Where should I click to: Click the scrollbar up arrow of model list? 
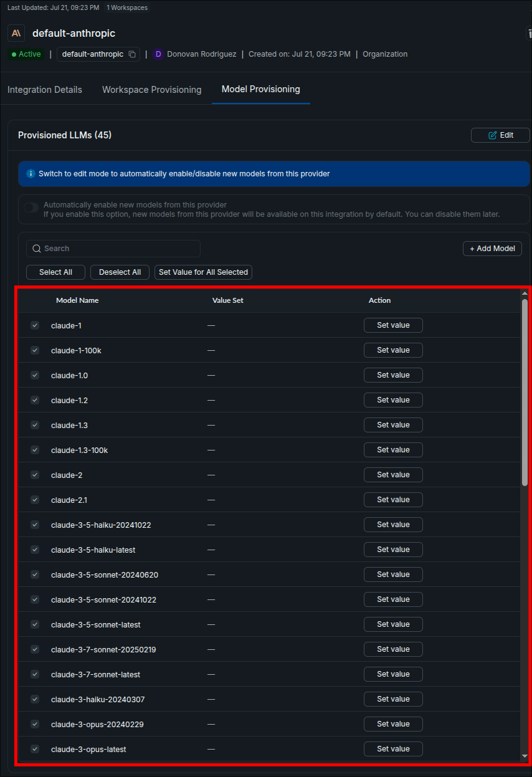pyautogui.click(x=525, y=293)
